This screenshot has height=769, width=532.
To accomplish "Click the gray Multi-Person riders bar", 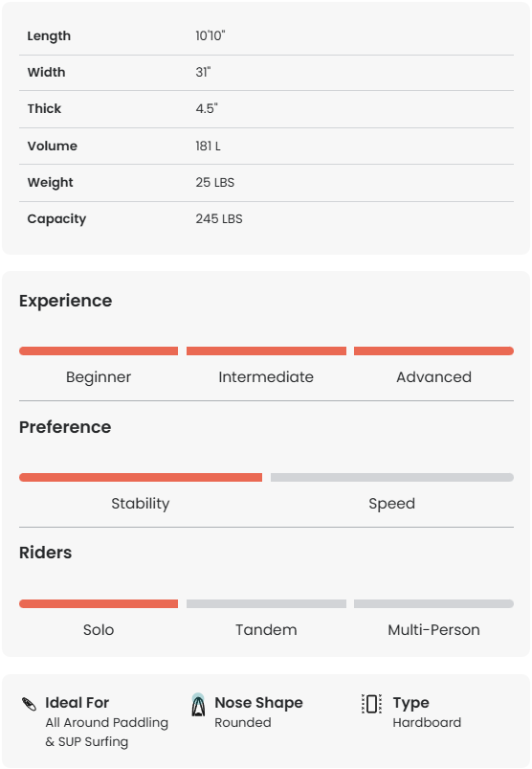I will [433, 603].
